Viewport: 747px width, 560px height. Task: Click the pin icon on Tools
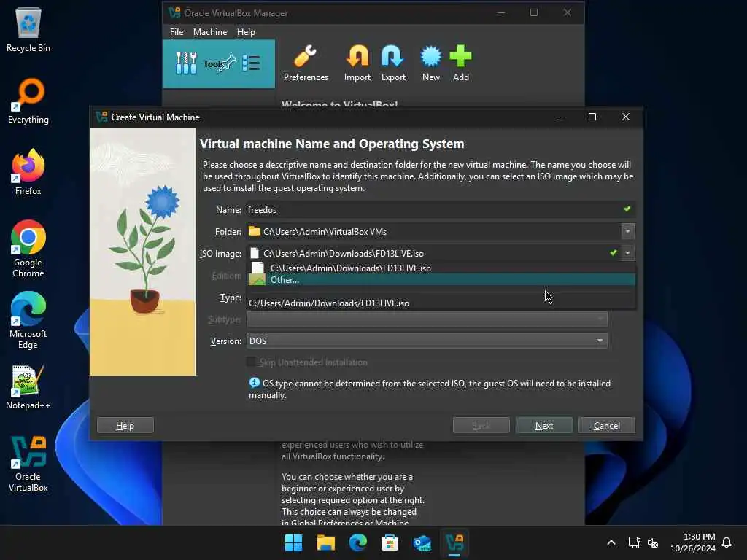click(x=226, y=63)
